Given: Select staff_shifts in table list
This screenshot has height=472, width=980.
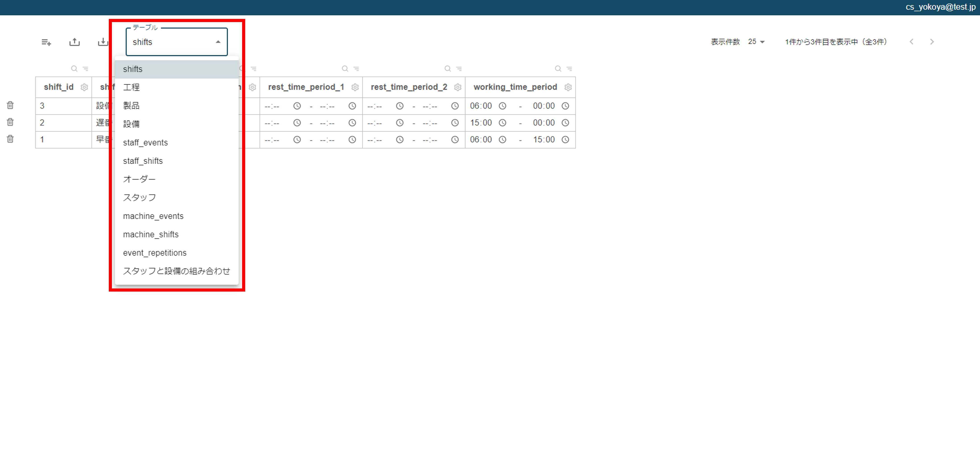Looking at the screenshot, I should [x=177, y=161].
